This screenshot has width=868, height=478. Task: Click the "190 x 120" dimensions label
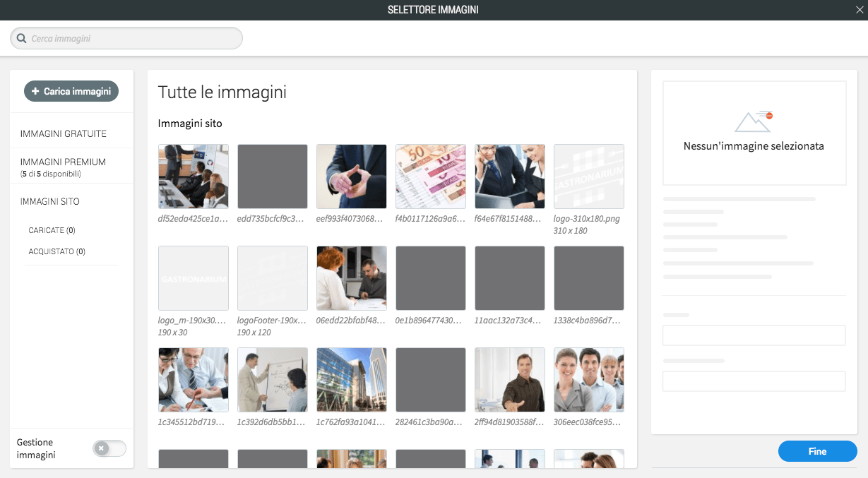pos(255,333)
